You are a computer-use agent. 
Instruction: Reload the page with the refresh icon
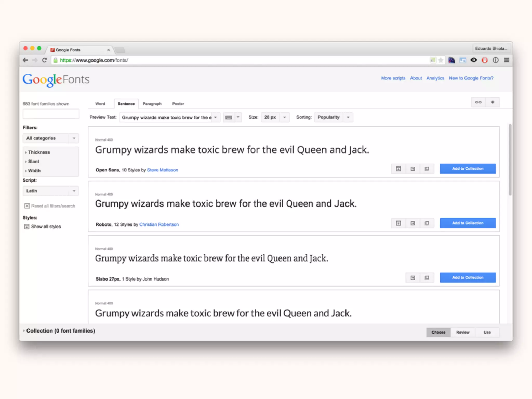pyautogui.click(x=44, y=60)
